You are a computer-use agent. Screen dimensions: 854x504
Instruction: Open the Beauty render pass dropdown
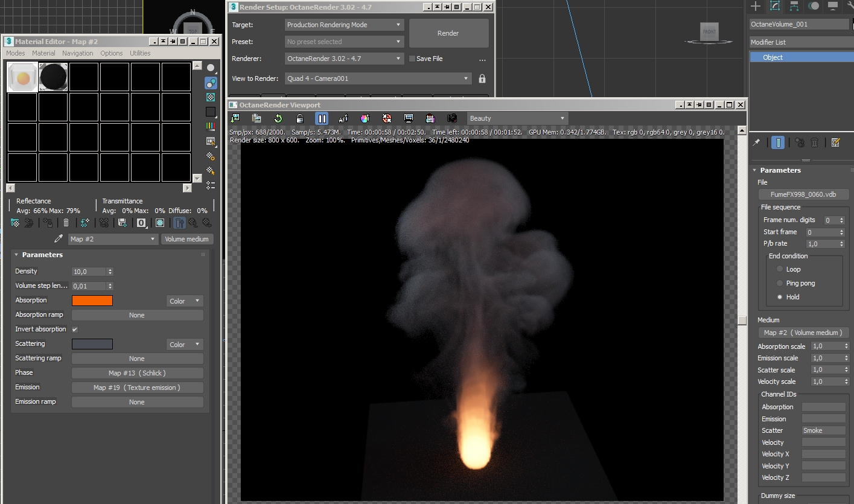(517, 118)
